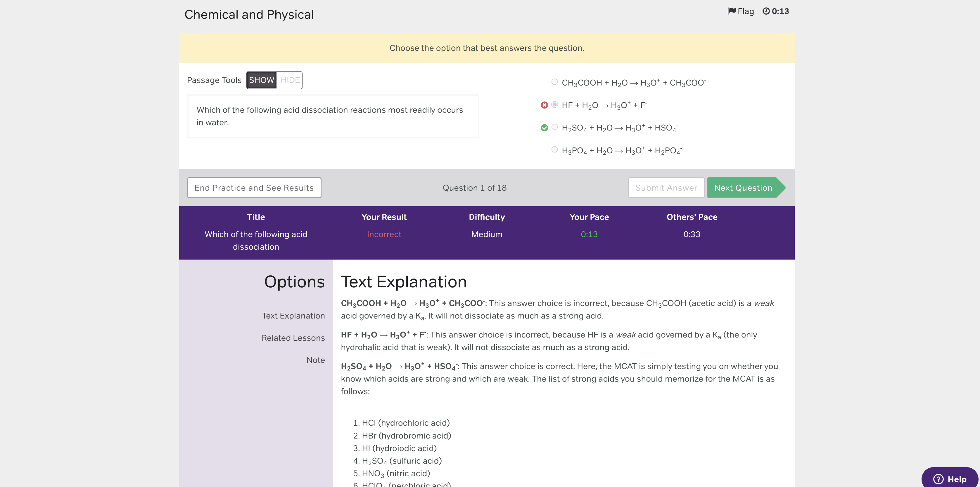This screenshot has height=487, width=980.
Task: Toggle Passage Tools to HIDE
Action: (x=290, y=80)
